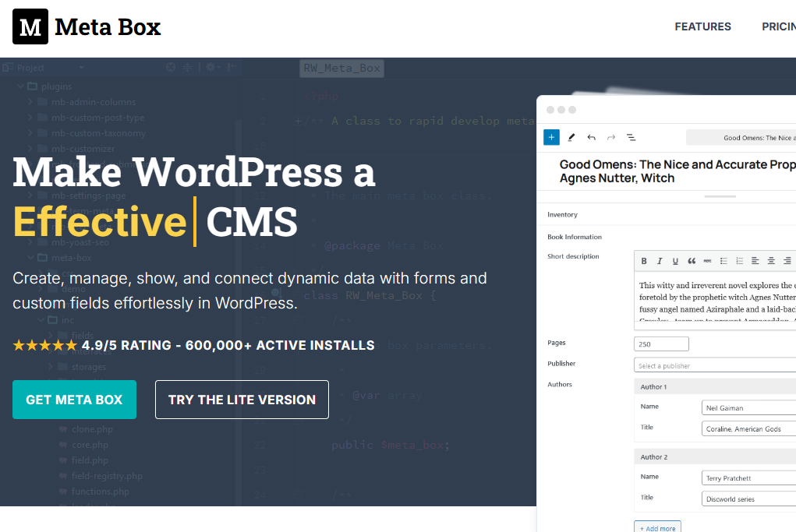Create a bulleted list in description editor
Screen dimensions: 796x532
(723, 261)
